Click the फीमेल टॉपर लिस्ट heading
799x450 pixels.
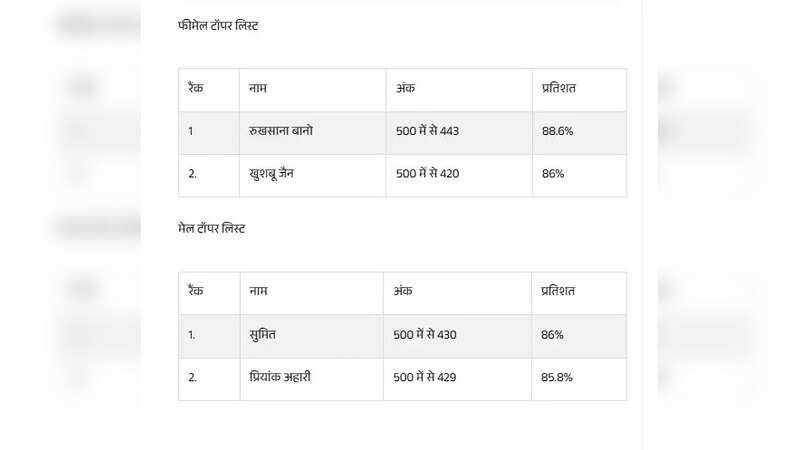[217, 26]
